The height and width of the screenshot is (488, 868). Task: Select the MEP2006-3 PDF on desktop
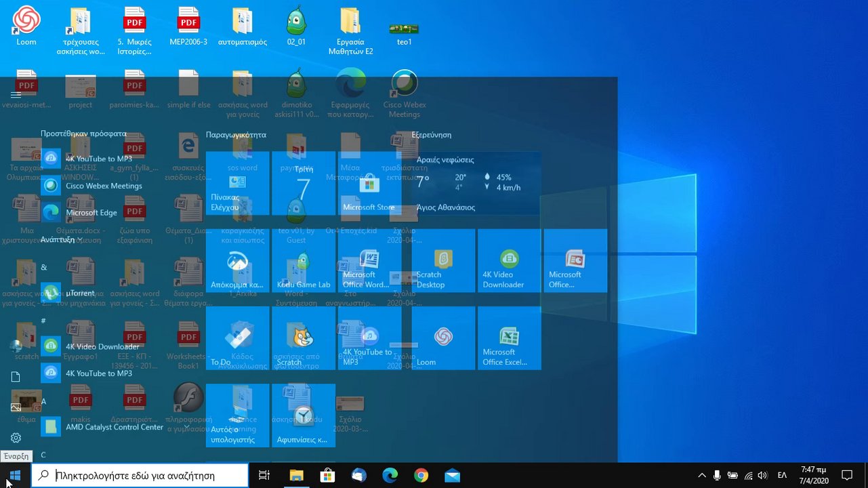pyautogui.click(x=188, y=27)
